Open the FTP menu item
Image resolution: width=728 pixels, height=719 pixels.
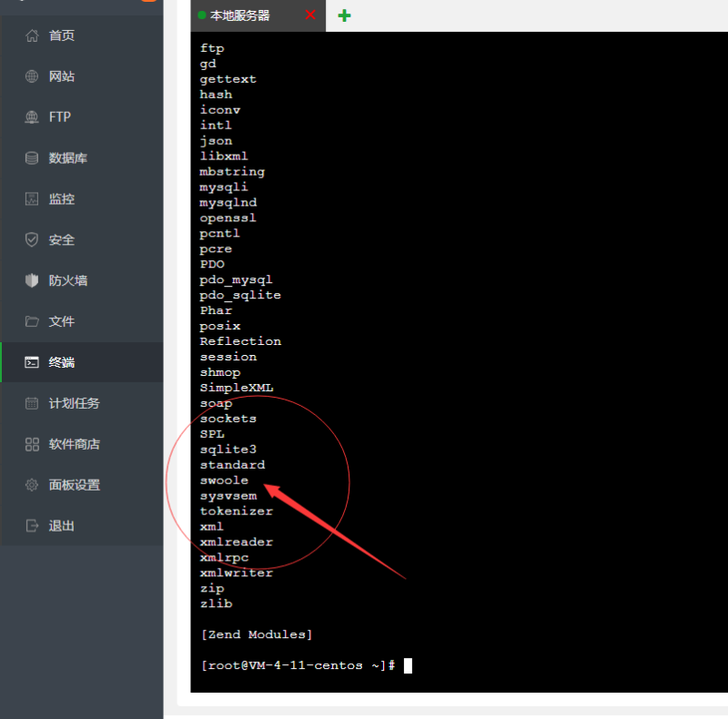tap(82, 117)
